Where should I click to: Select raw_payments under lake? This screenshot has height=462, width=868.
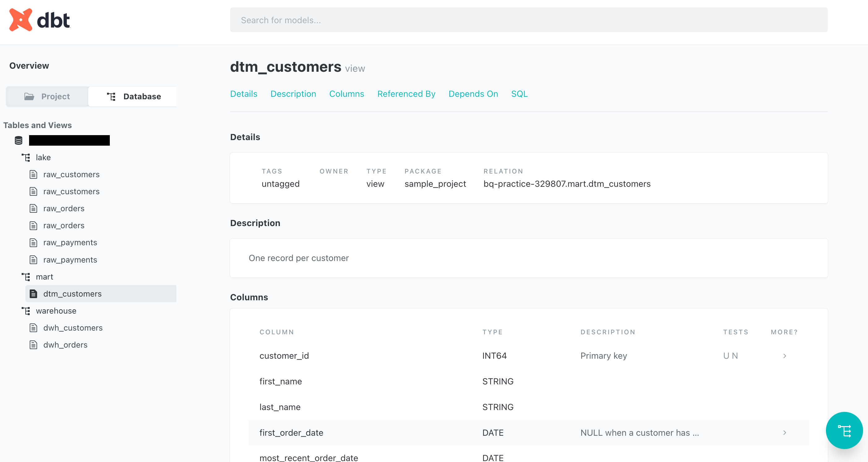click(x=70, y=242)
